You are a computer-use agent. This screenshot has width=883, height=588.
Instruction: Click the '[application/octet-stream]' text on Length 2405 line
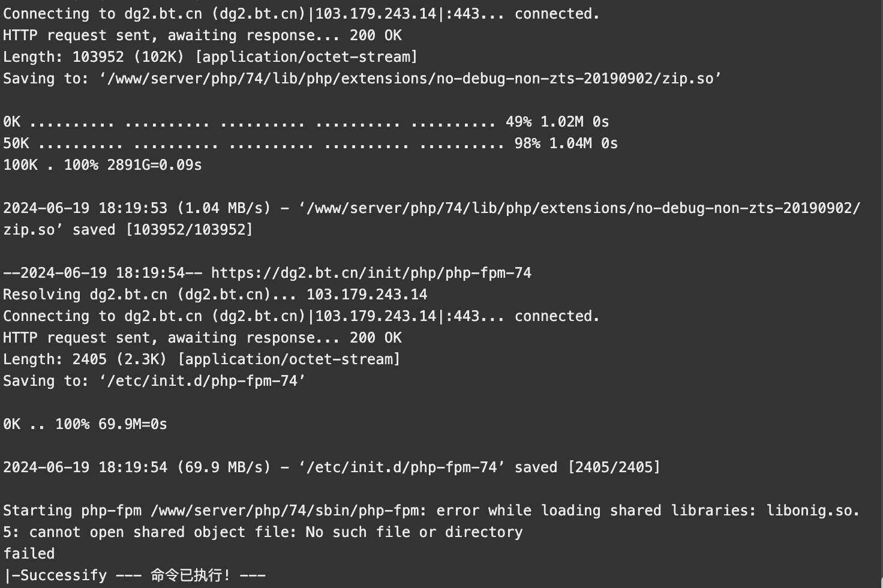coord(289,359)
